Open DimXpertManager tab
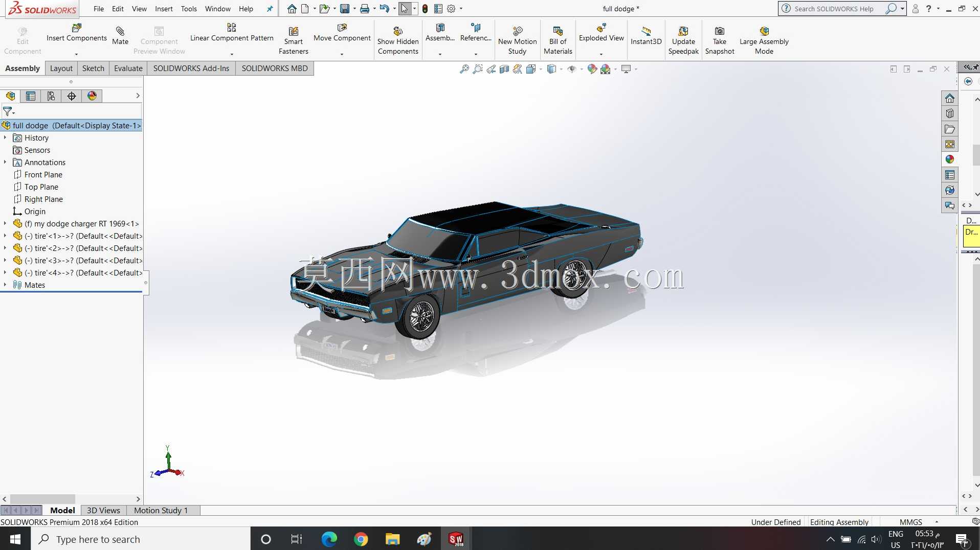 pyautogui.click(x=72, y=96)
